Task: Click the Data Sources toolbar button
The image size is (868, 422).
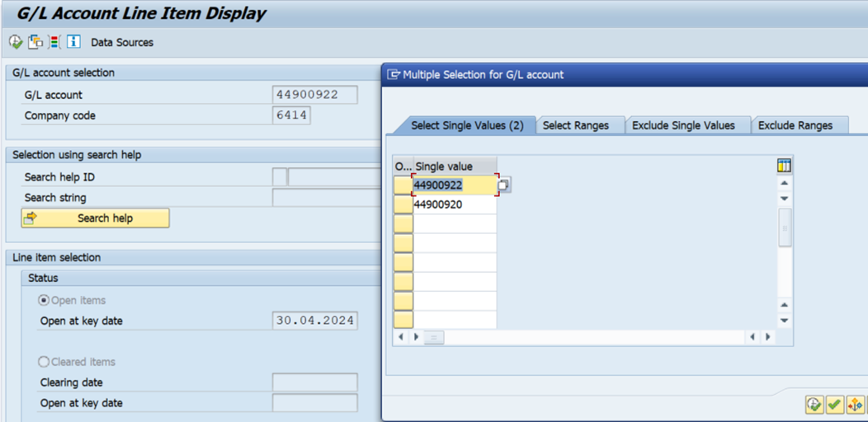Action: click(x=122, y=42)
